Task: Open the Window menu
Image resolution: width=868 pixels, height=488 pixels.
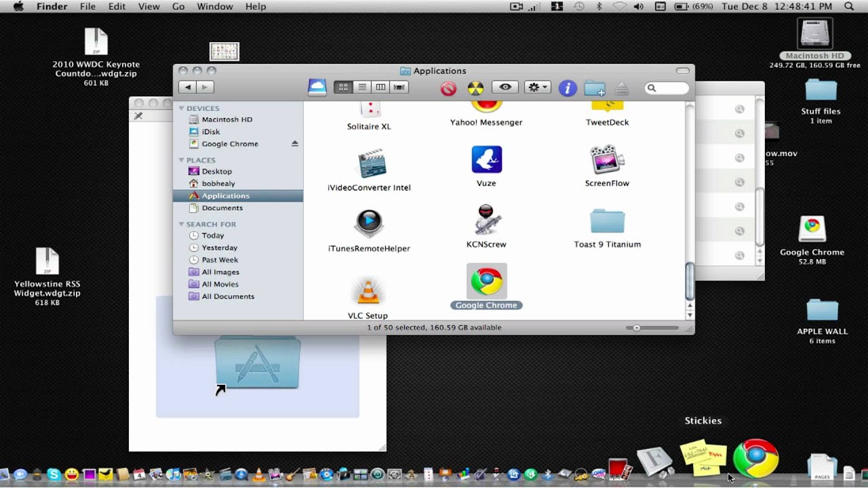Action: [x=214, y=7]
